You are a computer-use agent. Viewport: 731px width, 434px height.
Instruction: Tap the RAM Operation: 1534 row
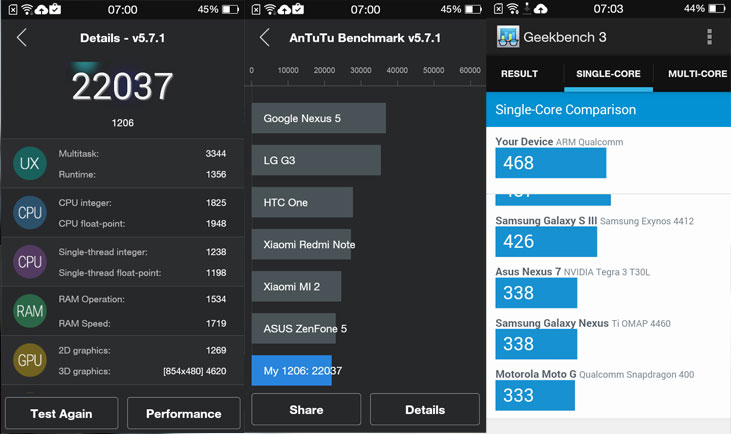(142, 299)
